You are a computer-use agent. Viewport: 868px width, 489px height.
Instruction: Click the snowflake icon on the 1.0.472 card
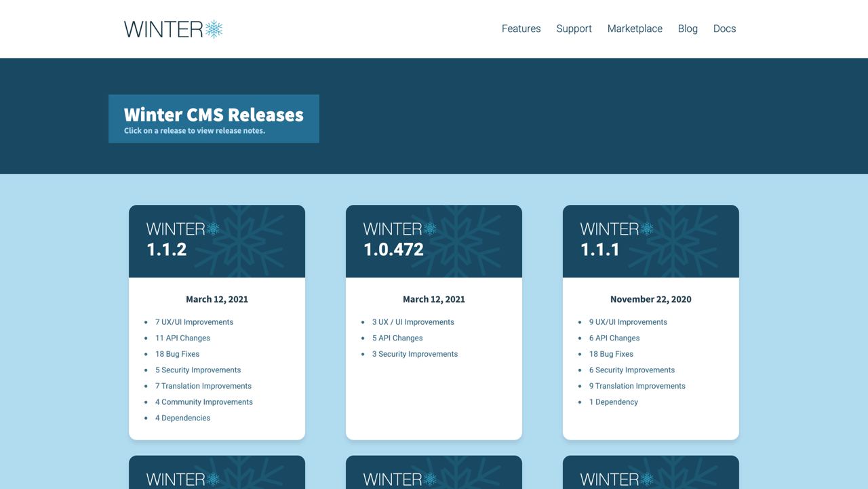pos(430,229)
